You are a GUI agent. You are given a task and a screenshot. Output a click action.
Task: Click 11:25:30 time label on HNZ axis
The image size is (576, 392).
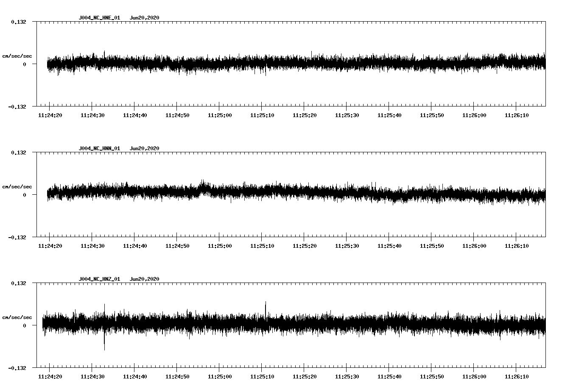click(x=347, y=377)
